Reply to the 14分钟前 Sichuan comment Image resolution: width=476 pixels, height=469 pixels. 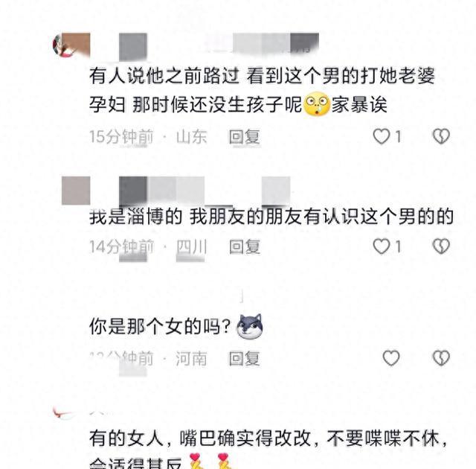245,246
